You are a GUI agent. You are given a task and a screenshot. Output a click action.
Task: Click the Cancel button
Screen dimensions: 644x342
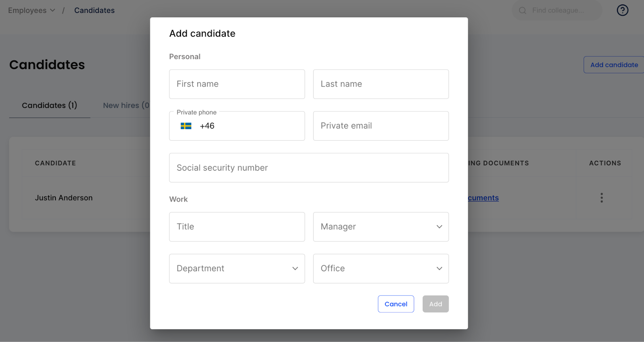coord(396,304)
